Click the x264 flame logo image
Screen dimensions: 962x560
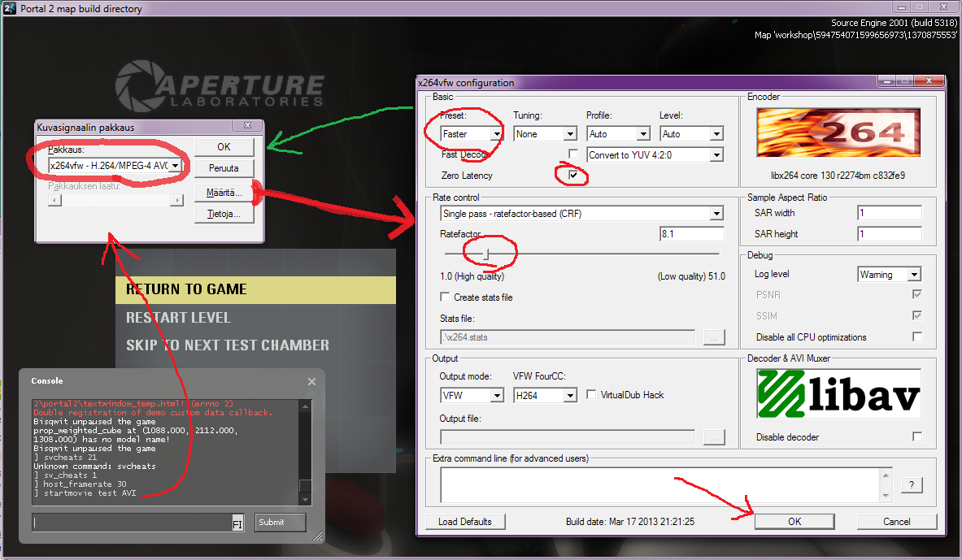coord(838,132)
